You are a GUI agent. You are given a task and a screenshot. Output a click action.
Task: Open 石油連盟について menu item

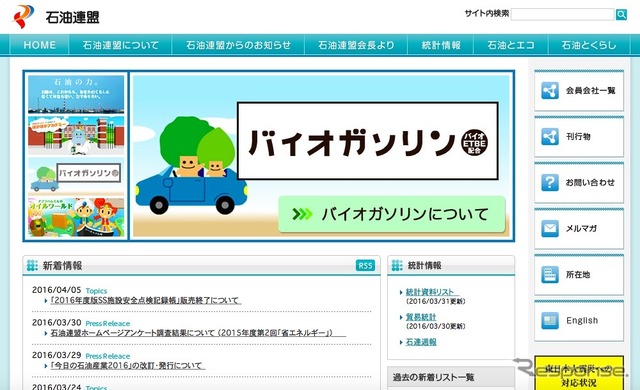pos(120,45)
